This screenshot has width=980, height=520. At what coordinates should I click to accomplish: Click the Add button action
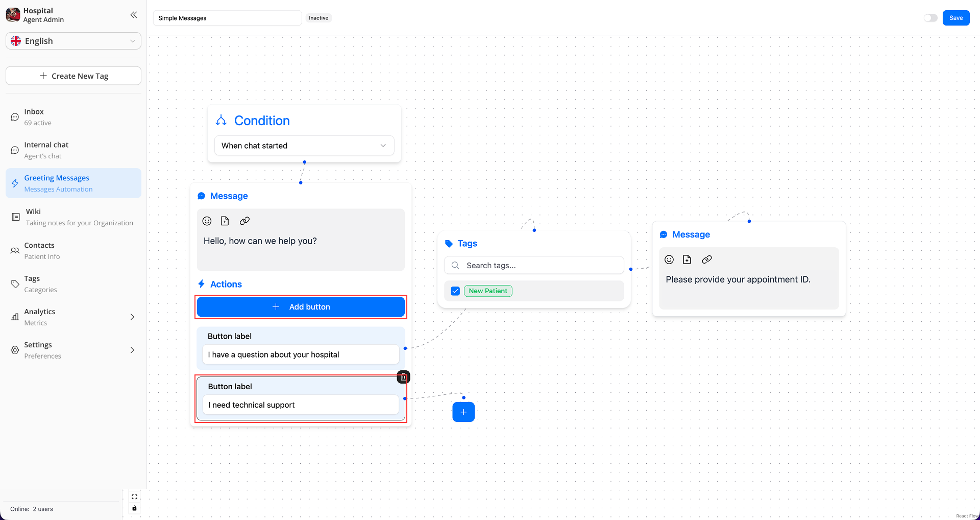pos(301,307)
